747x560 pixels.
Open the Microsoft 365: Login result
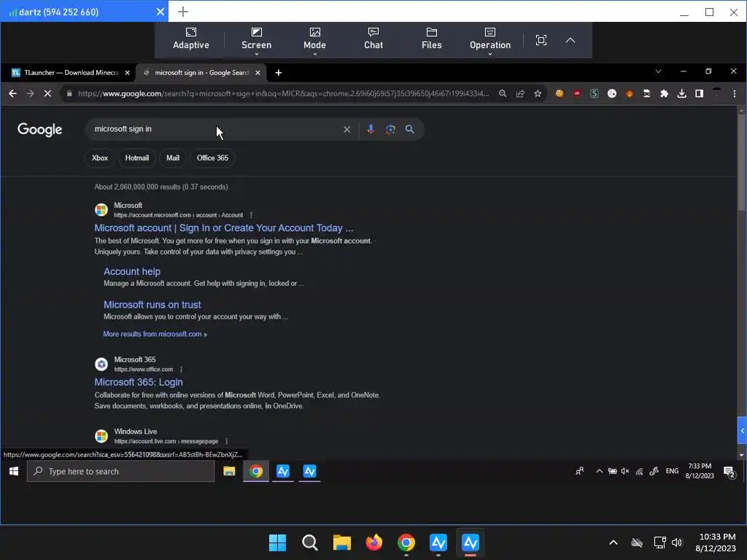[x=139, y=382]
